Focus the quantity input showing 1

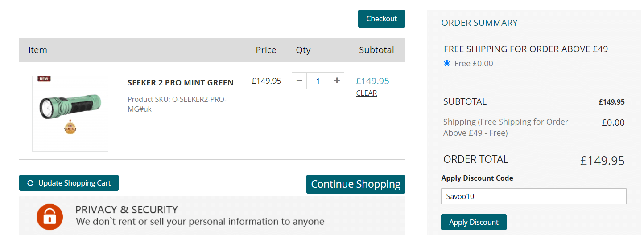click(318, 81)
